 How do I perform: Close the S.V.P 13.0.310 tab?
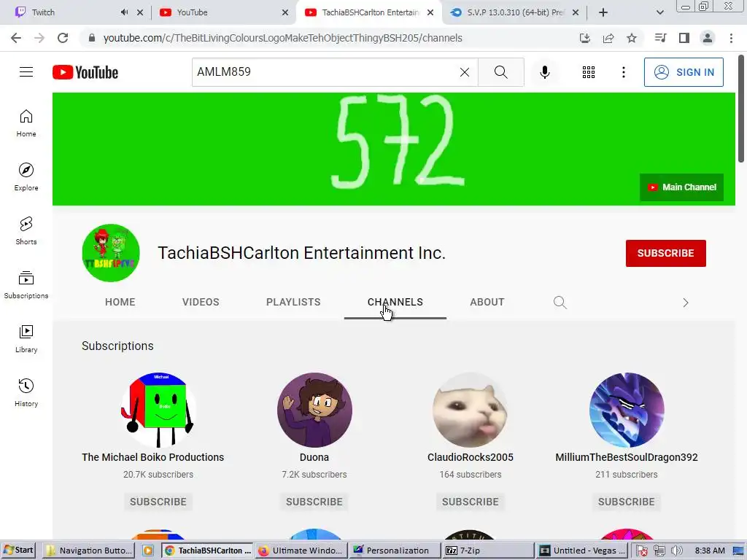point(576,12)
